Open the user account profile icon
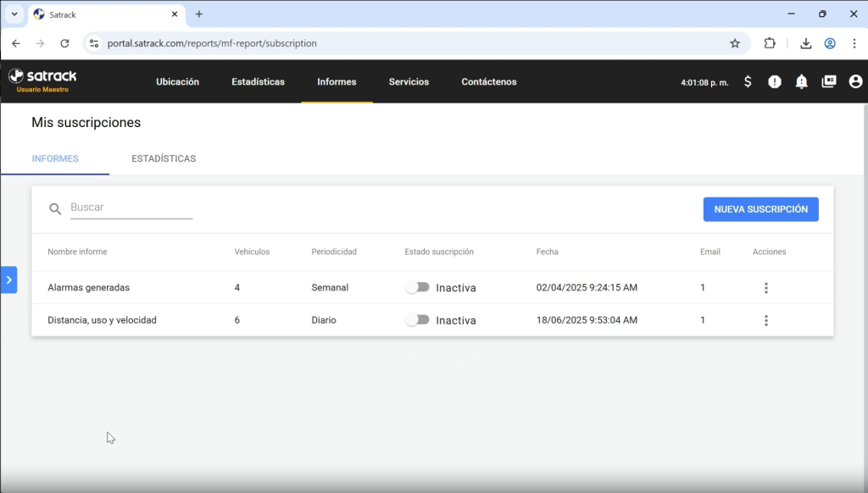 pyautogui.click(x=855, y=82)
